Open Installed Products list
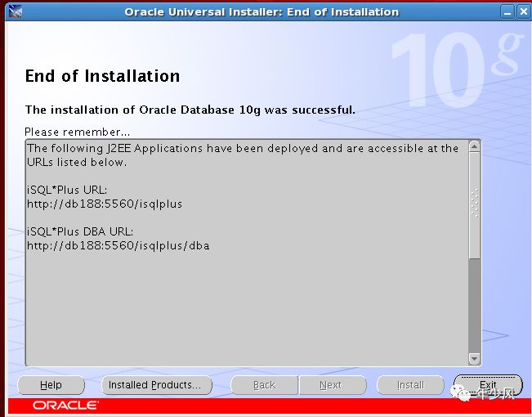The height and width of the screenshot is (417, 532). [x=156, y=385]
